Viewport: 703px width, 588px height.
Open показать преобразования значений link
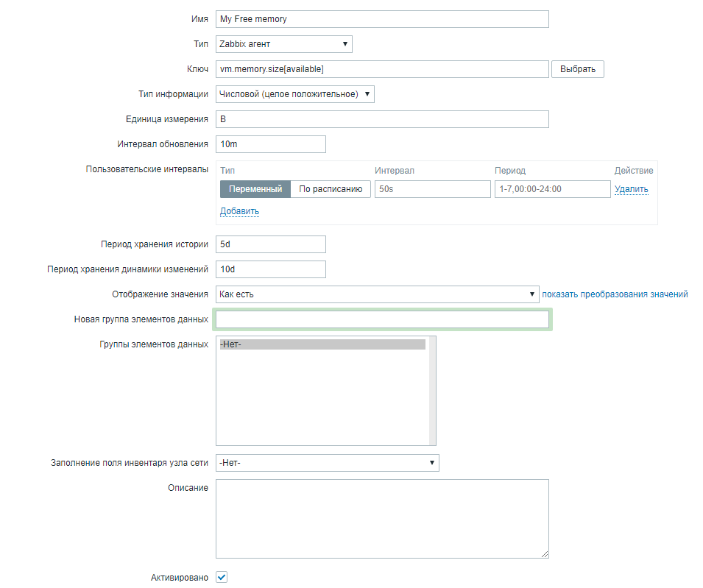(615, 294)
